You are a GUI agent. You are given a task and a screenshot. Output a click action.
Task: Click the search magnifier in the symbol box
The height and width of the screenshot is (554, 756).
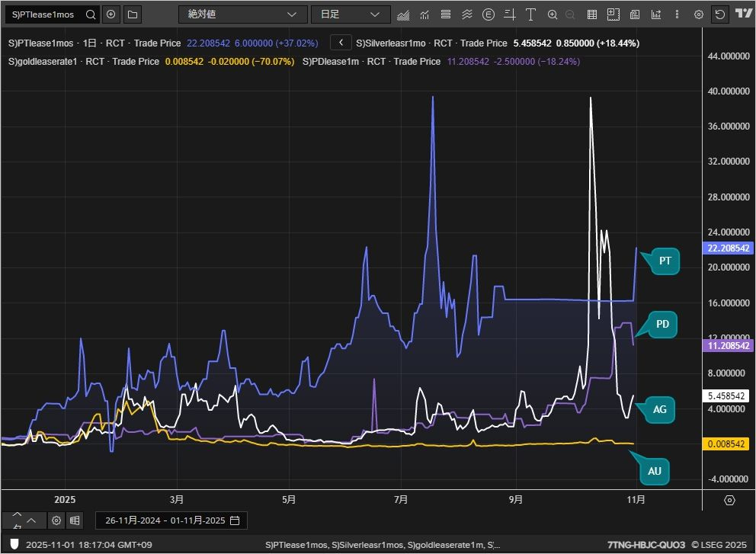click(90, 14)
